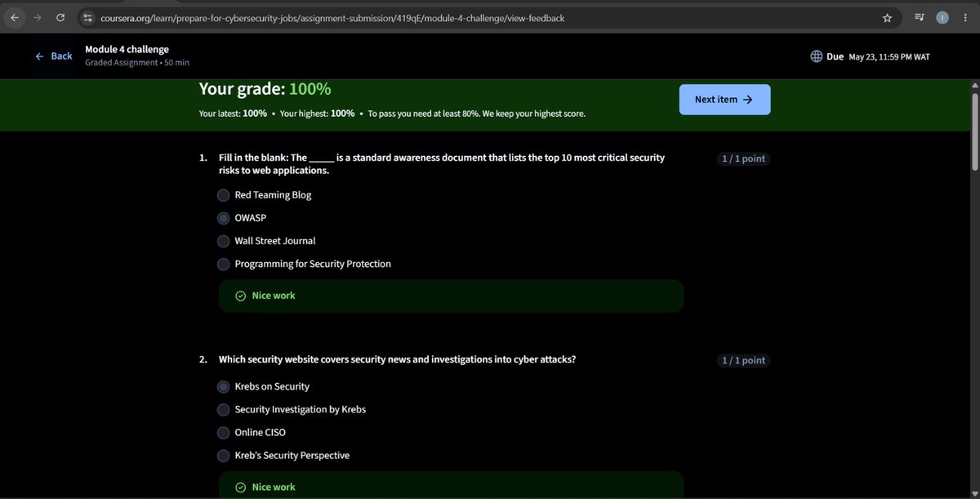Click question 2 text about security website
980x499 pixels.
point(397,359)
